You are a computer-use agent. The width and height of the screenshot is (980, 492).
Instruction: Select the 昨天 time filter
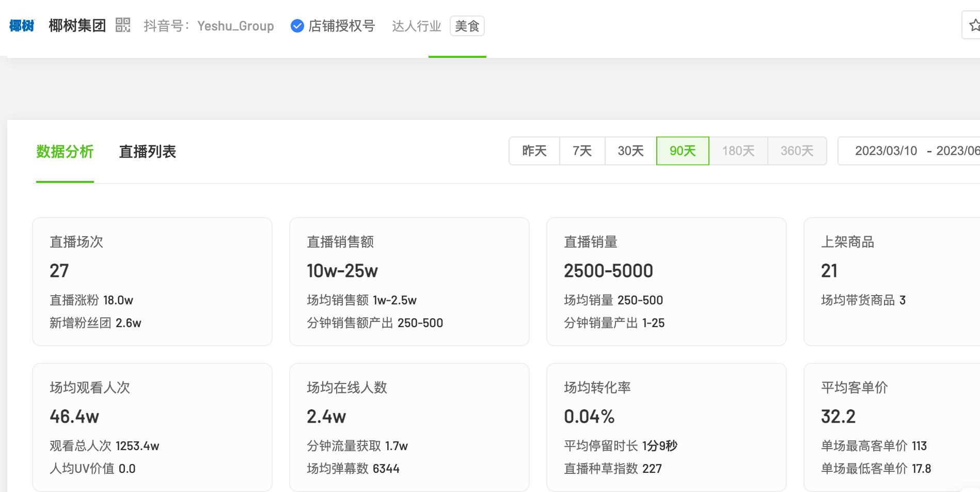[x=534, y=151]
